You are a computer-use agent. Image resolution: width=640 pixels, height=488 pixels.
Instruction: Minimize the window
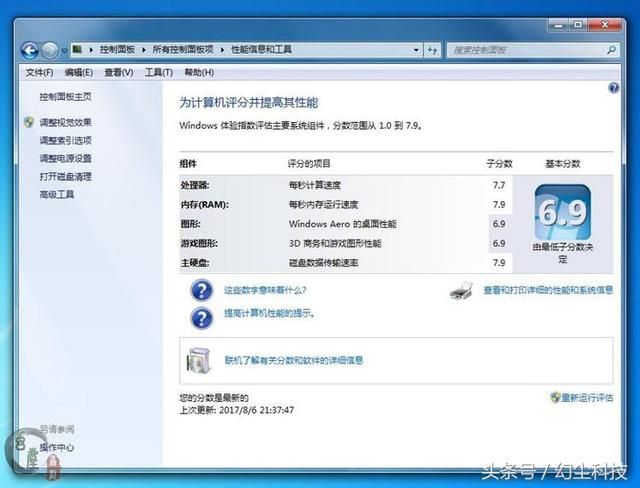[x=558, y=25]
